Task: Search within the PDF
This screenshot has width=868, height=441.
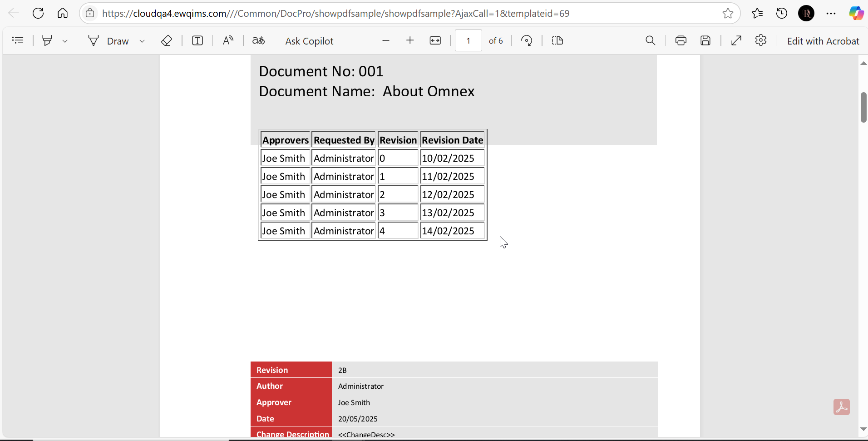Action: (650, 40)
